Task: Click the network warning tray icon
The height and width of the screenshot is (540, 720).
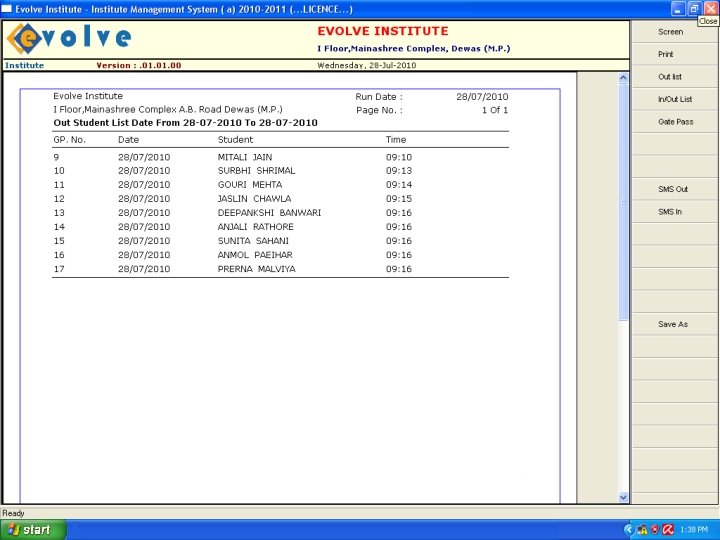Action: click(642, 530)
